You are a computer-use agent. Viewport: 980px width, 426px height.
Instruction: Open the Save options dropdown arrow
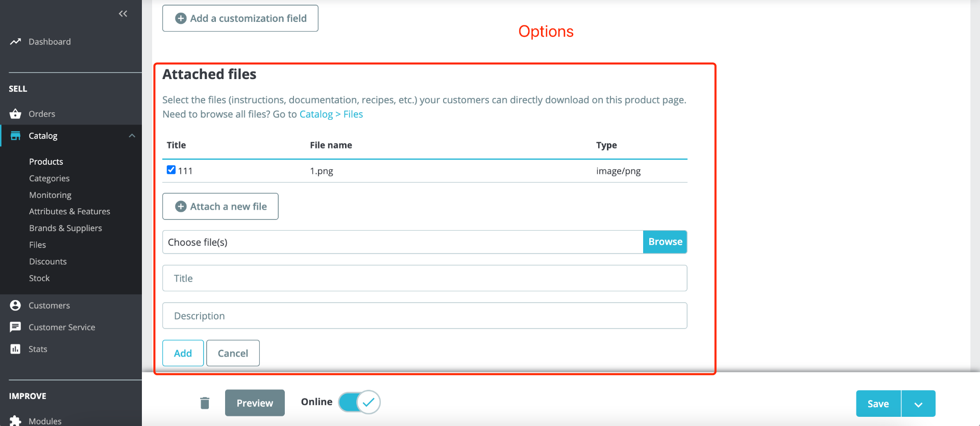click(918, 404)
